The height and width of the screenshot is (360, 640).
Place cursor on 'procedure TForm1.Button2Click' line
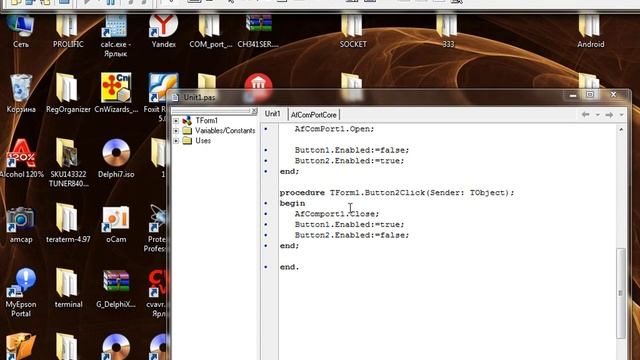point(397,193)
